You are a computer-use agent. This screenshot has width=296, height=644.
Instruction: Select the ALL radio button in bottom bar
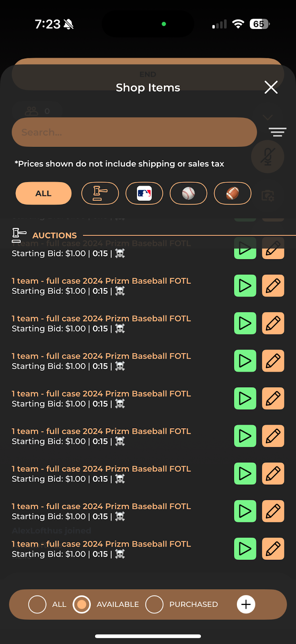37,604
